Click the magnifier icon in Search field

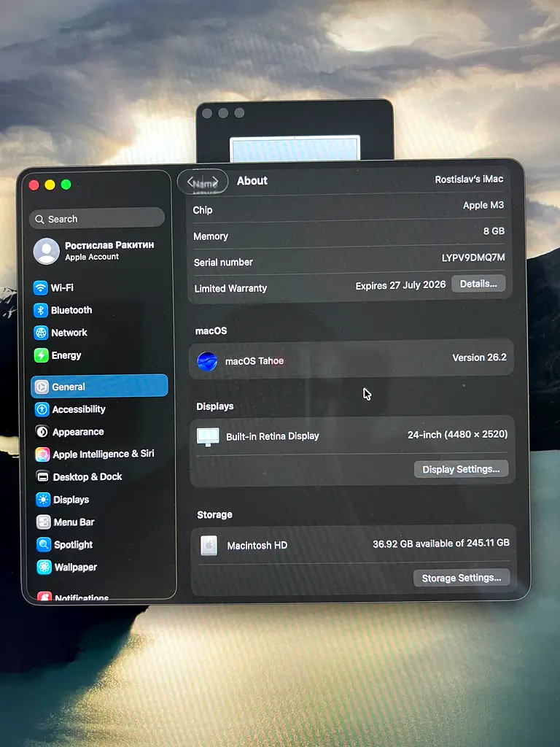tap(40, 219)
